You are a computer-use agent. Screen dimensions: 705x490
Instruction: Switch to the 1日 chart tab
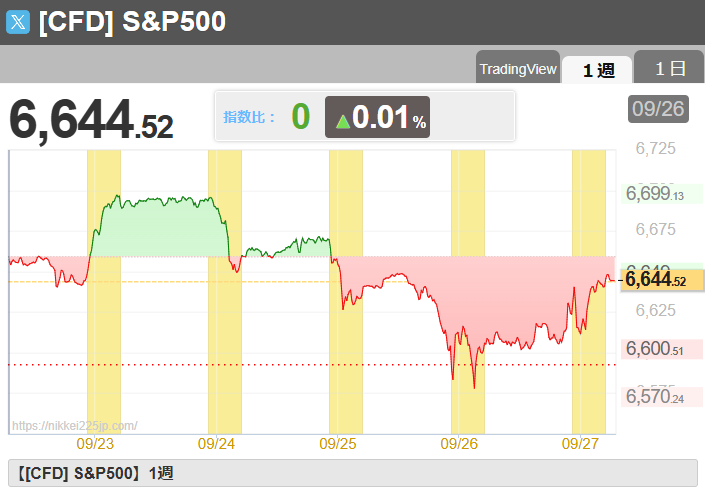pyautogui.click(x=669, y=69)
